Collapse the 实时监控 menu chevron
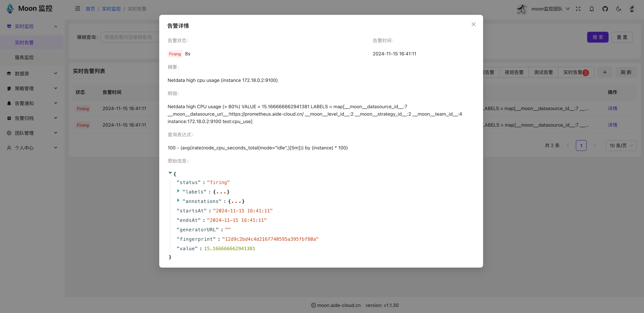Viewport: 644px width, 313px height. click(56, 26)
